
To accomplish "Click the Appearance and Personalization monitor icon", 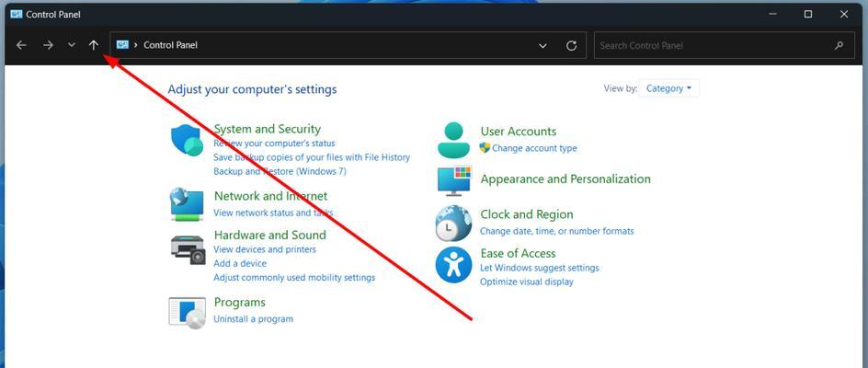I will point(454,180).
